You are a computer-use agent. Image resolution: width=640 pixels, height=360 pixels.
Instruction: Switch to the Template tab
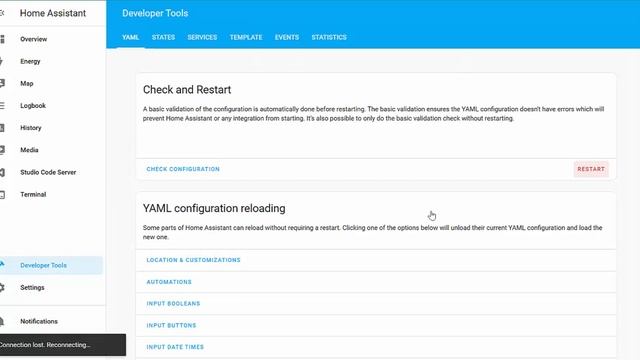click(x=246, y=37)
